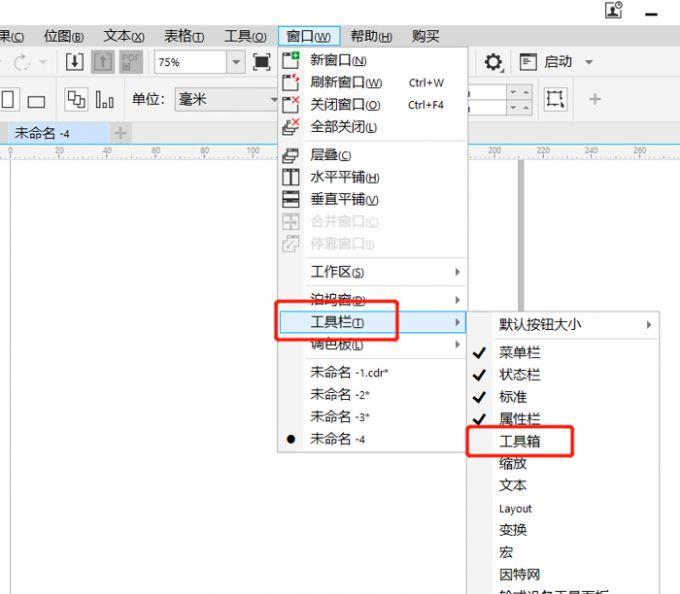Open the 帮助 menu

(371, 36)
